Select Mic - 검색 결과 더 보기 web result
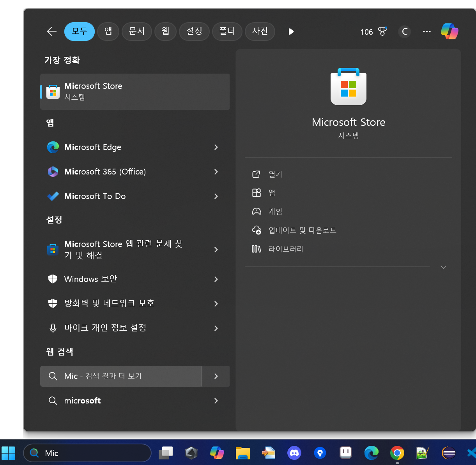This screenshot has height=465, width=476. (x=121, y=376)
